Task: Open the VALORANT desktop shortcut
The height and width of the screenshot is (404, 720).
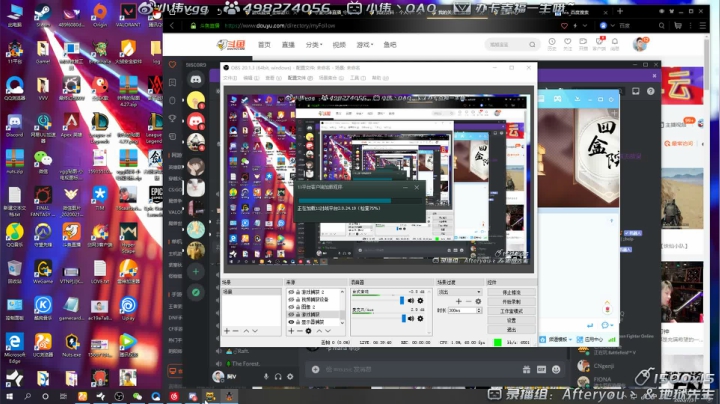Action: (128, 15)
